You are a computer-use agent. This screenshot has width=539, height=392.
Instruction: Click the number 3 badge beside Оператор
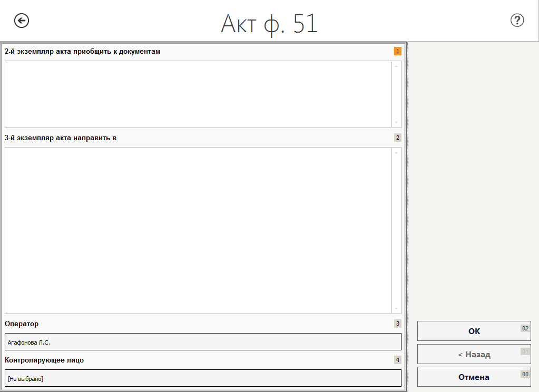[x=397, y=324]
